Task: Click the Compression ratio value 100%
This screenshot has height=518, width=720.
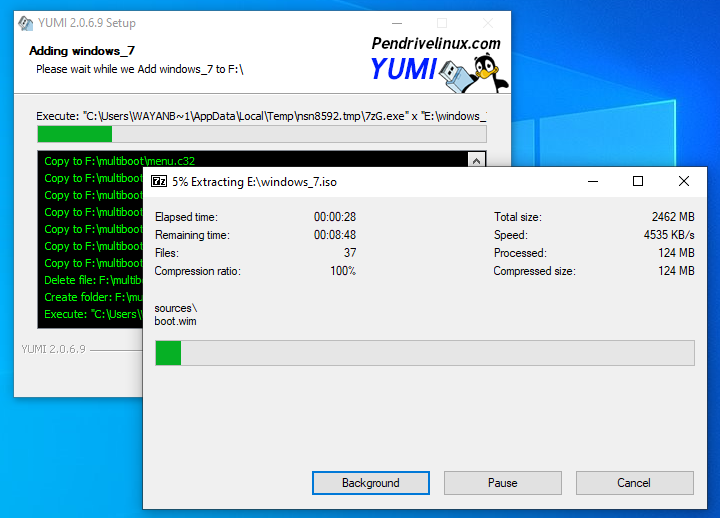Action: 343,271
